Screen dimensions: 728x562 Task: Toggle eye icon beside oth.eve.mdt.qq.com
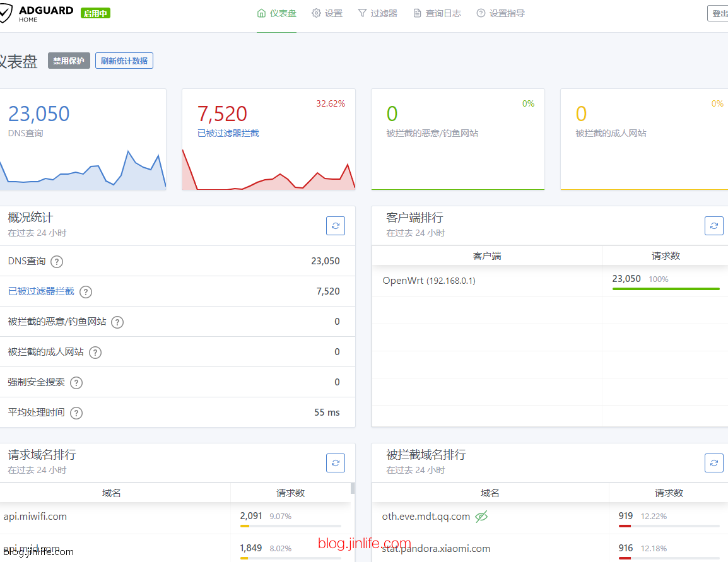[x=481, y=516]
